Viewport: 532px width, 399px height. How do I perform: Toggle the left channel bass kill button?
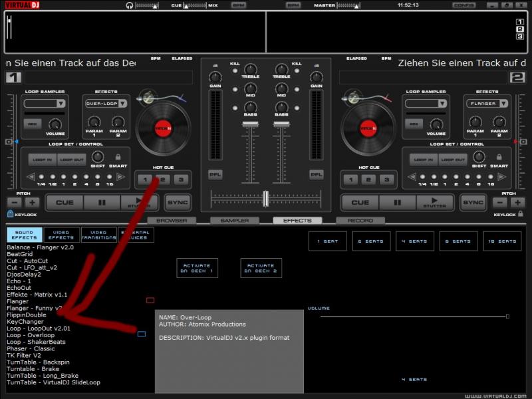[x=235, y=108]
